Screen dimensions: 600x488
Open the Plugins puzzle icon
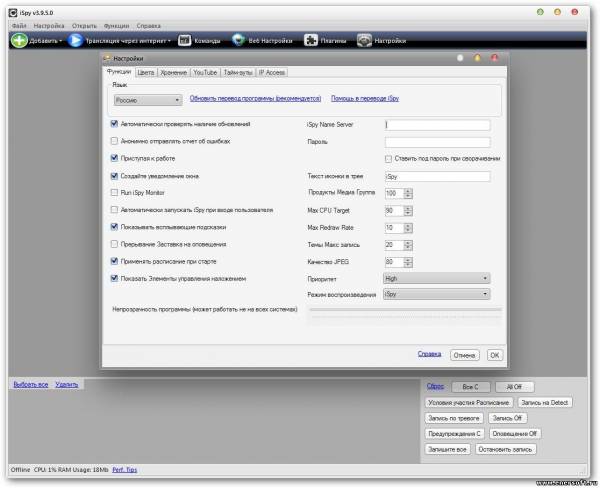(x=311, y=40)
